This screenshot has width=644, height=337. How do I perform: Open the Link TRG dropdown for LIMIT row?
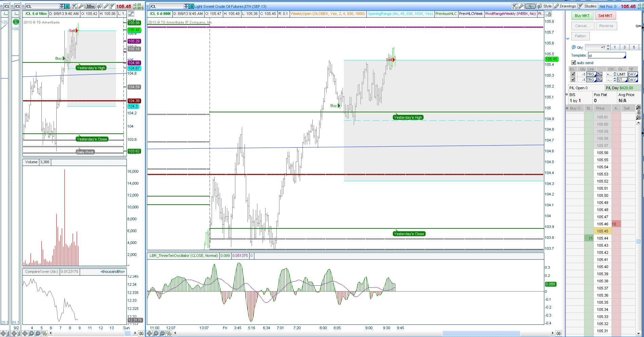pyautogui.click(x=591, y=74)
